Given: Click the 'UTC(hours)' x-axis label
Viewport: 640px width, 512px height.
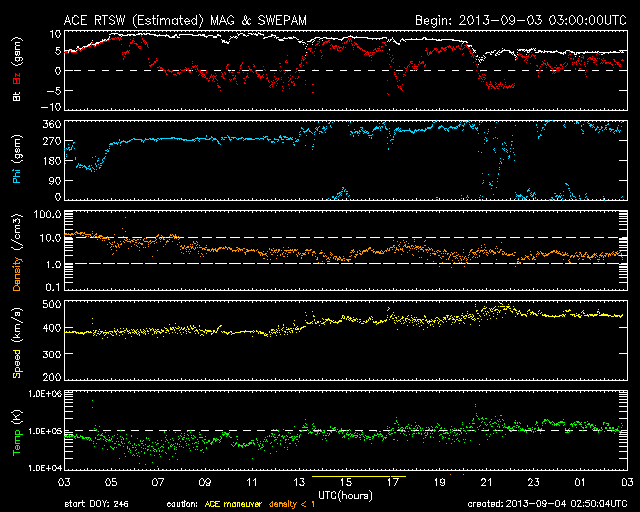Looking at the screenshot, I should [345, 496].
